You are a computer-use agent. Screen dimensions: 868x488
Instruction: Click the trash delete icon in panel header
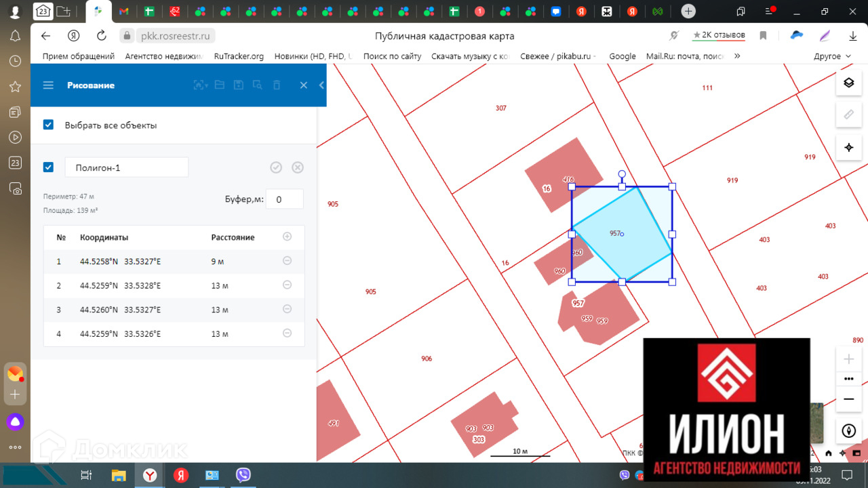pos(277,85)
